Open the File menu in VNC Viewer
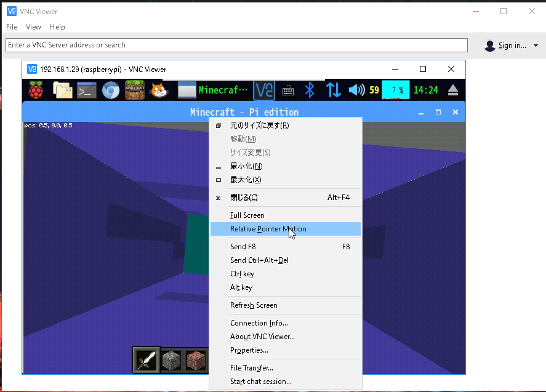The image size is (546, 392). tap(12, 27)
